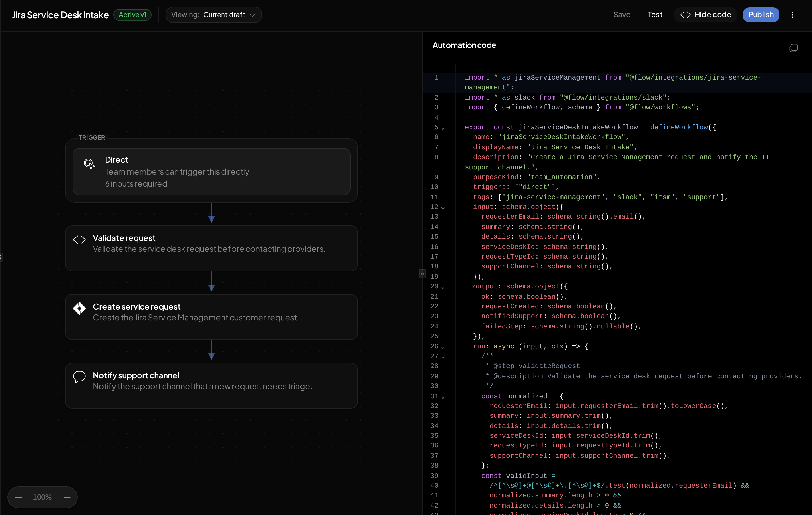Click the TRIGGER label

click(92, 137)
